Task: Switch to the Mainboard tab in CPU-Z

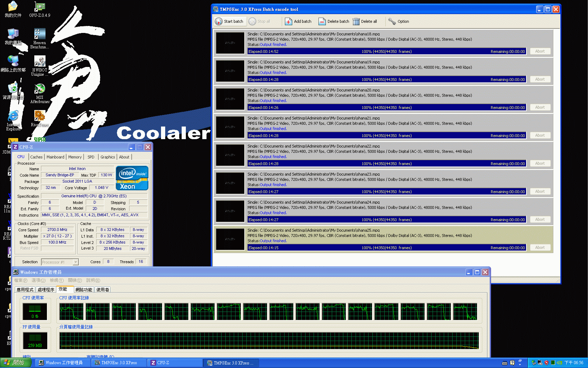Action: pyautogui.click(x=55, y=157)
